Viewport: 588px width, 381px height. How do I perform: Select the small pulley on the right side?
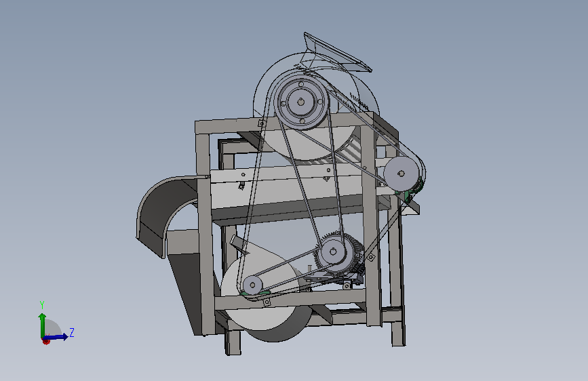[401, 174]
